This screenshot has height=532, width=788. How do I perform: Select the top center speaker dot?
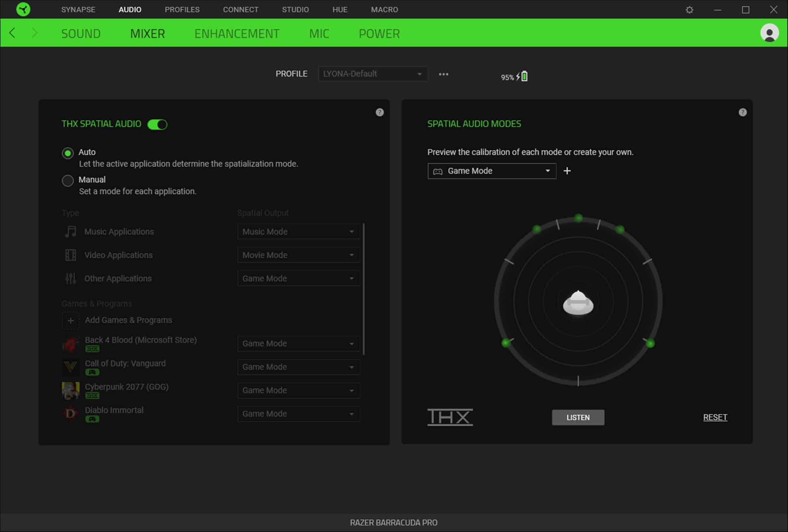[x=578, y=218]
